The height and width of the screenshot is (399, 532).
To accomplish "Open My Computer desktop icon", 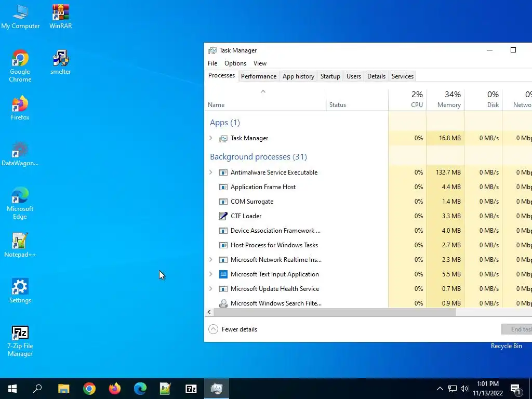I will click(x=20, y=17).
